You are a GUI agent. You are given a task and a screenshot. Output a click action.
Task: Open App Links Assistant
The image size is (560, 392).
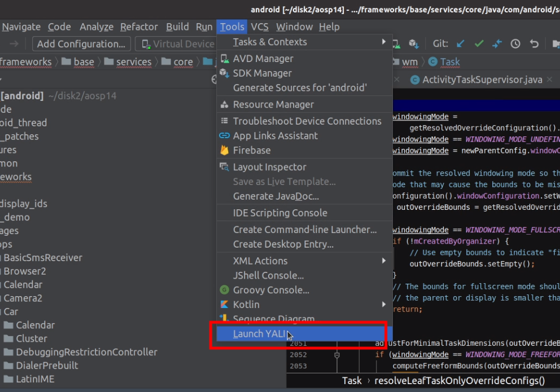304,136
